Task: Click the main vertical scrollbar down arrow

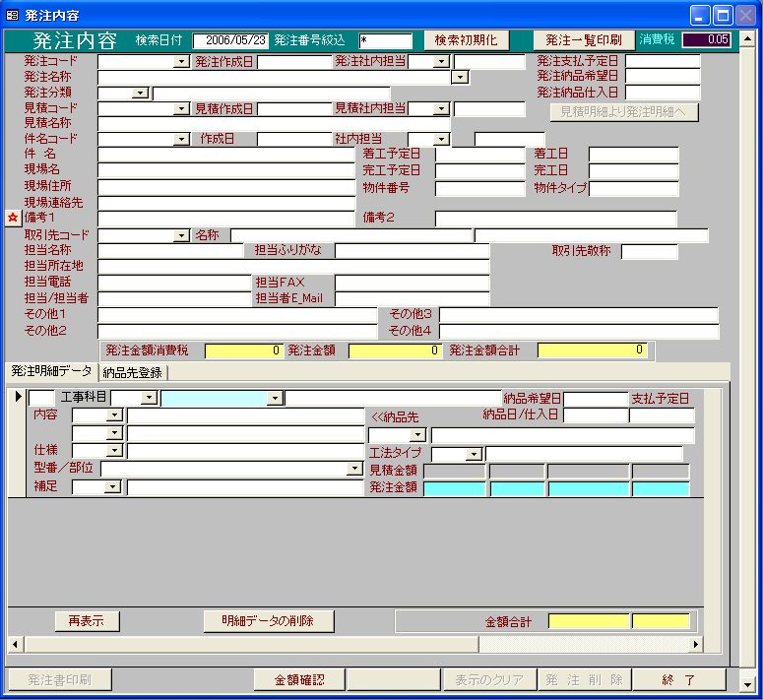Action: click(x=747, y=685)
